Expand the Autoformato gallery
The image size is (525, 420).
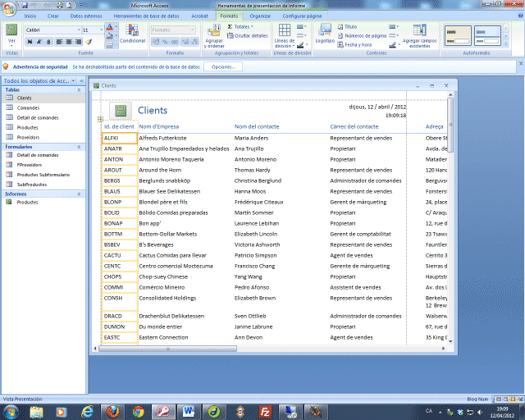pos(506,43)
